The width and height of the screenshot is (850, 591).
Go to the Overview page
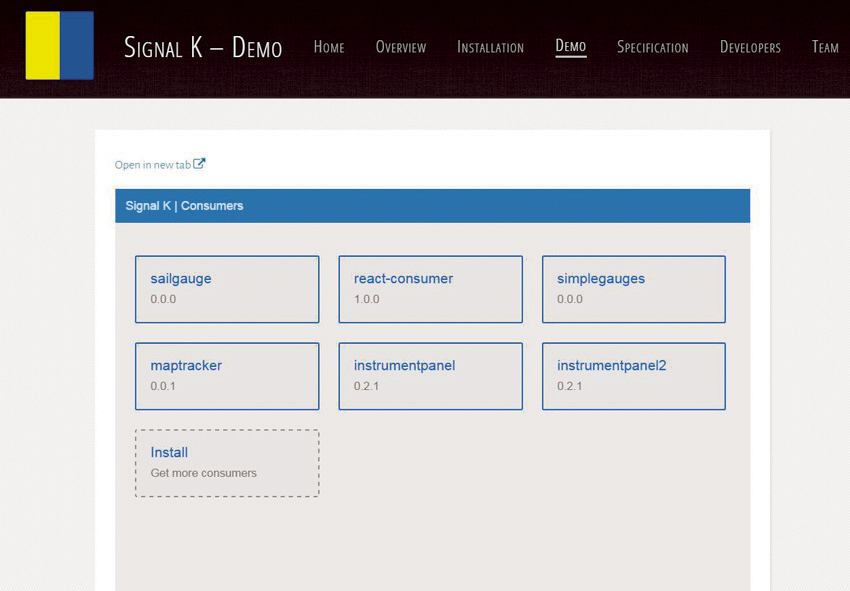pos(401,47)
